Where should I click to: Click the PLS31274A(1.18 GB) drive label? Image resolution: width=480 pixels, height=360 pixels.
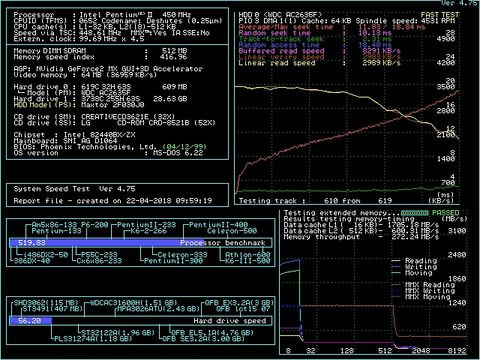click(93, 339)
